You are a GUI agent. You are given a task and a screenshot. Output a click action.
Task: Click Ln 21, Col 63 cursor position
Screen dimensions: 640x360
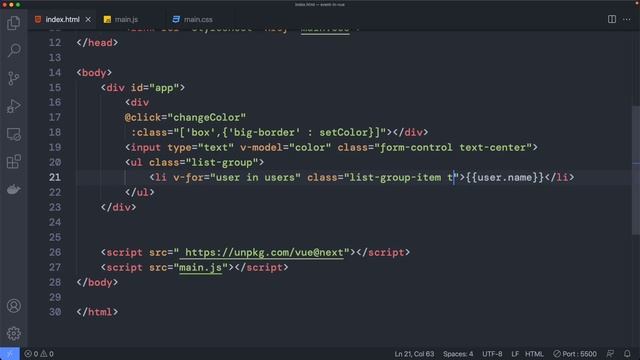coord(414,354)
